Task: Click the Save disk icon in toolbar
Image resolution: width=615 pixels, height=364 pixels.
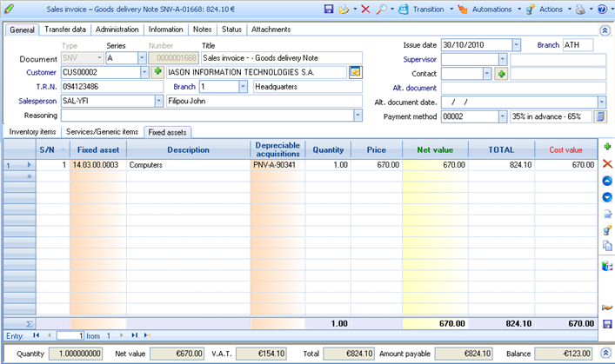Action: pos(329,9)
